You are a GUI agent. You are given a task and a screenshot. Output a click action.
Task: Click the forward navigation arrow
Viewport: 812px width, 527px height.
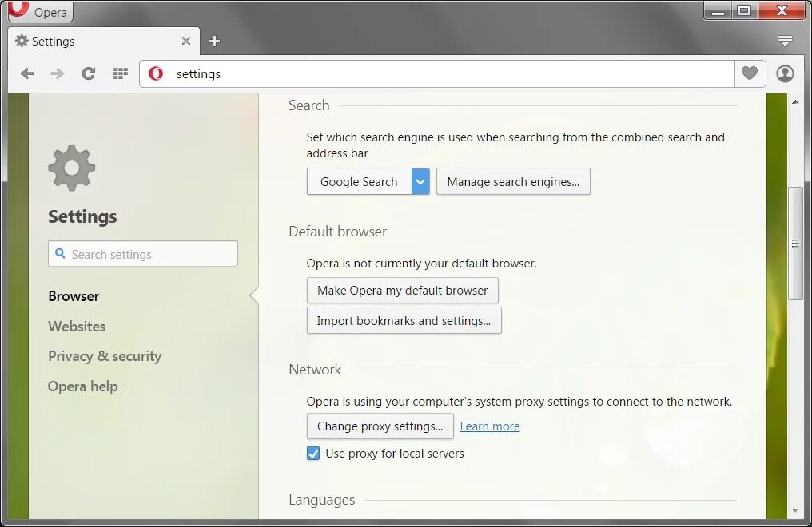pos(57,73)
